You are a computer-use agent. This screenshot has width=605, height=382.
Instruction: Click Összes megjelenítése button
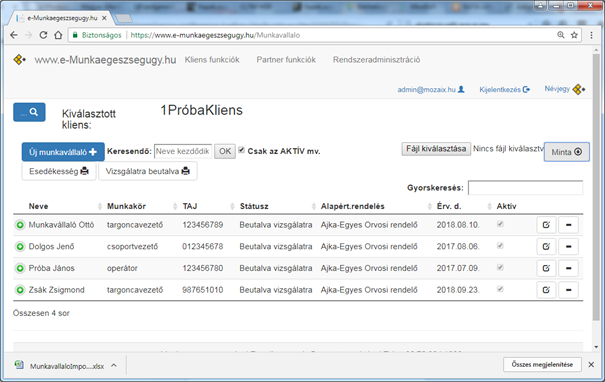pyautogui.click(x=542, y=365)
